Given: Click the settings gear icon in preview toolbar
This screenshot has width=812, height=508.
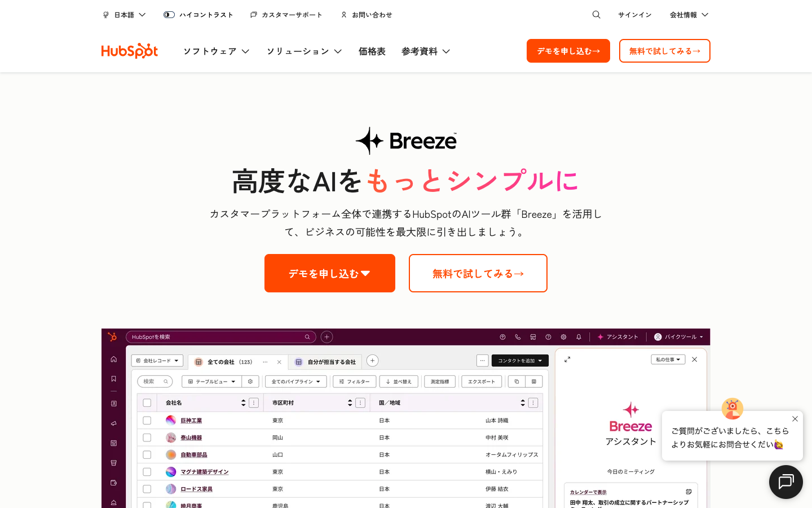Looking at the screenshot, I should pos(563,337).
